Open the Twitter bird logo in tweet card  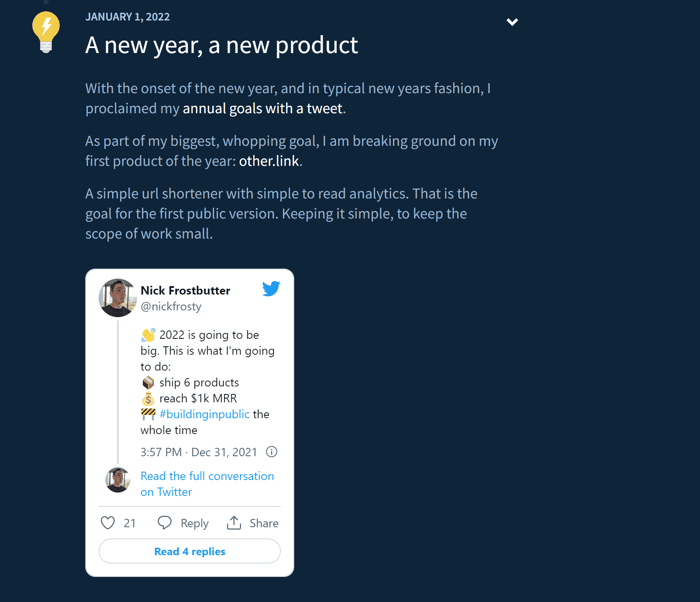coord(271,289)
